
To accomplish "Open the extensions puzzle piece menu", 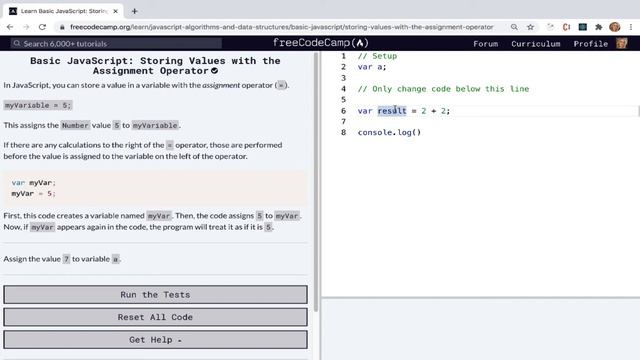I will tap(598, 27).
